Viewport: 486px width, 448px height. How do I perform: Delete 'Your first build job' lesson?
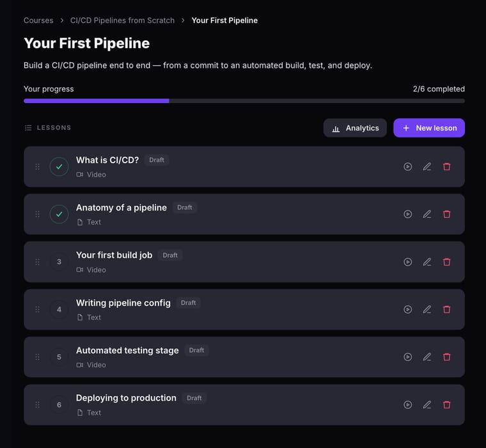point(446,262)
